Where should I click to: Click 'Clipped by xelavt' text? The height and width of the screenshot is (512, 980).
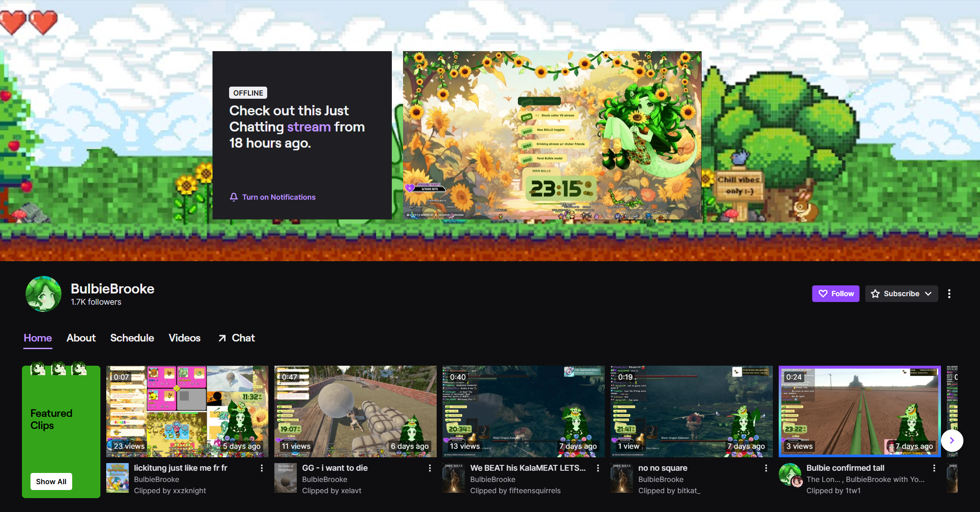332,490
